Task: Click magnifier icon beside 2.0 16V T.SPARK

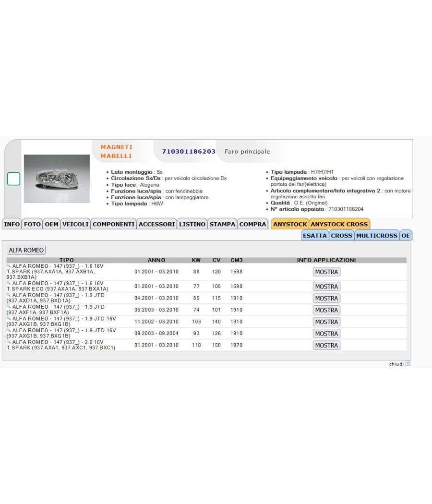Action: click(x=9, y=342)
